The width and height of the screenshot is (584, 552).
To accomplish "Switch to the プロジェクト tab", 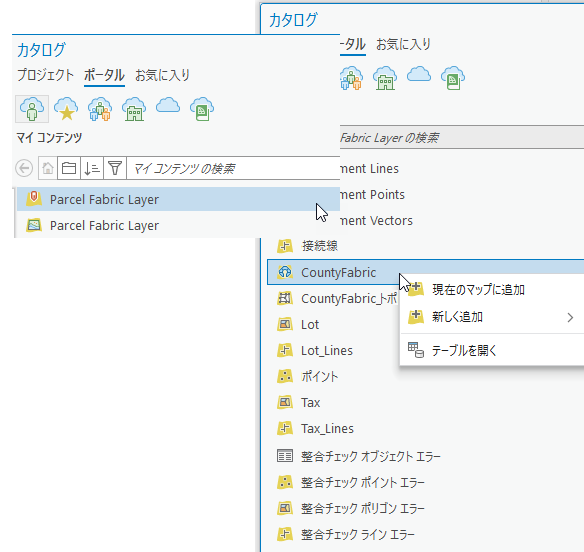I will 45,75.
